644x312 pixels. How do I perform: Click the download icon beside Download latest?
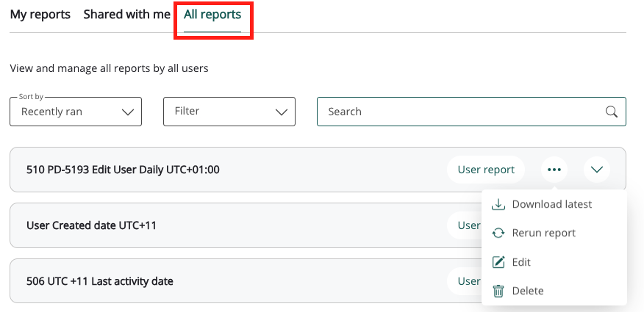pos(498,204)
